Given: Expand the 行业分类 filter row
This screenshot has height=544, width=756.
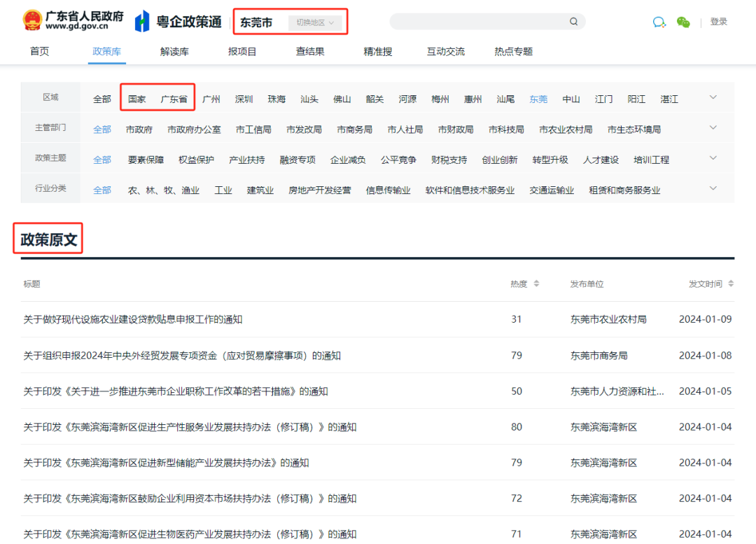Looking at the screenshot, I should coord(713,187).
